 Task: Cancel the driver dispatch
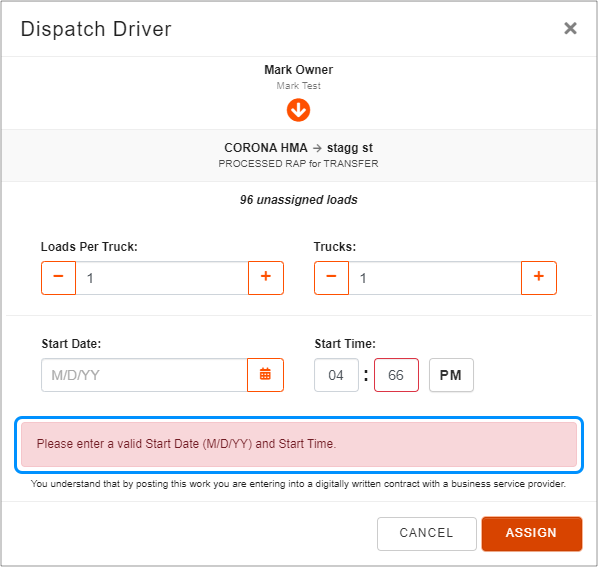[x=427, y=533]
